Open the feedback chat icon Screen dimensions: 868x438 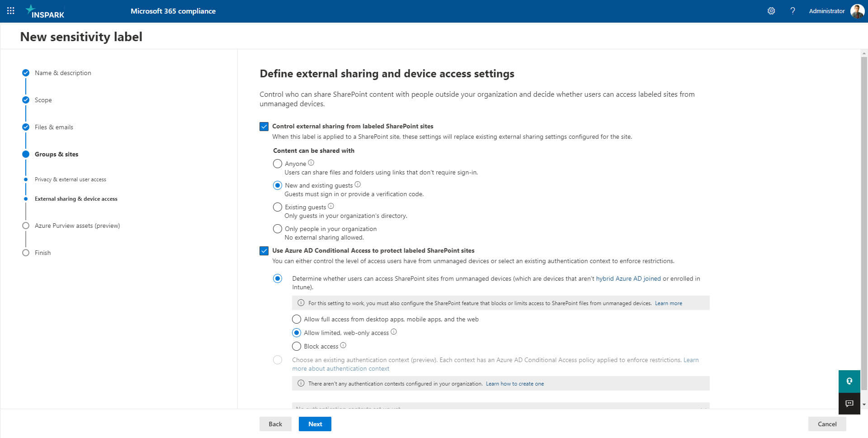849,404
